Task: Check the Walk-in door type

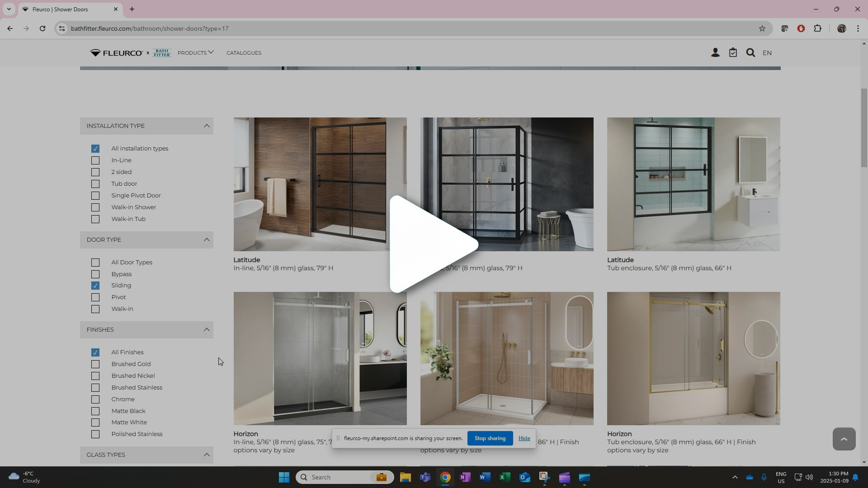Action: tap(95, 309)
